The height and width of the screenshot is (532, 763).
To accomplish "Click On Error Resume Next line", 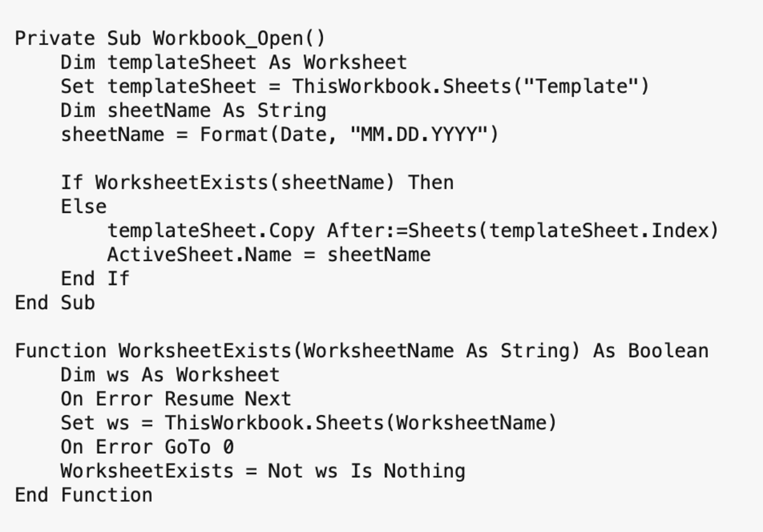I will [x=176, y=399].
